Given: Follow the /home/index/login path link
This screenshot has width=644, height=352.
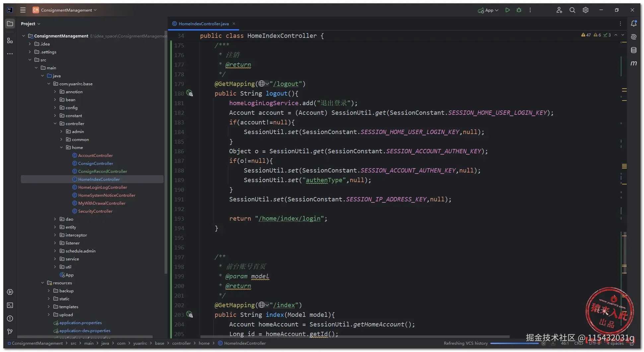Looking at the screenshot, I should click(x=289, y=219).
